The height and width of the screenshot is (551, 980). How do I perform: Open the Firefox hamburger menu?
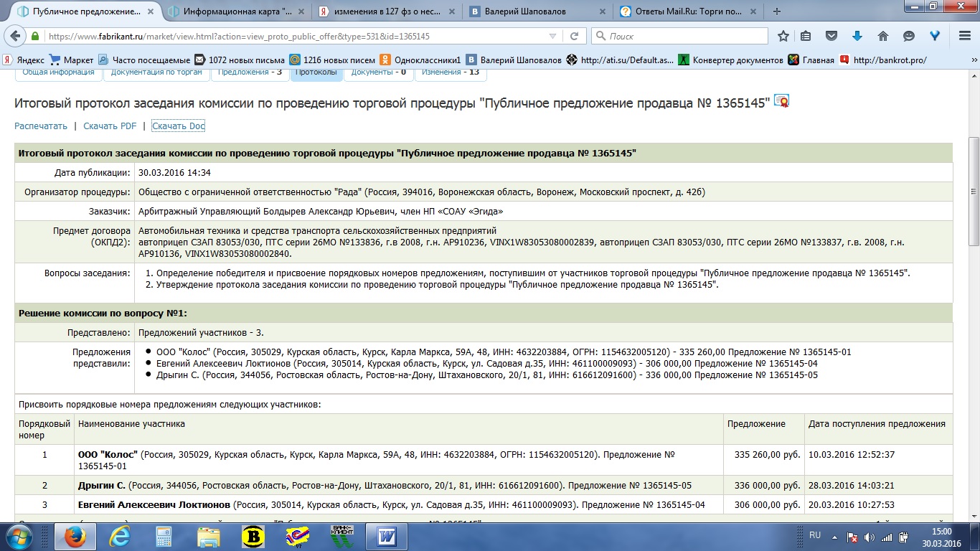click(x=960, y=36)
